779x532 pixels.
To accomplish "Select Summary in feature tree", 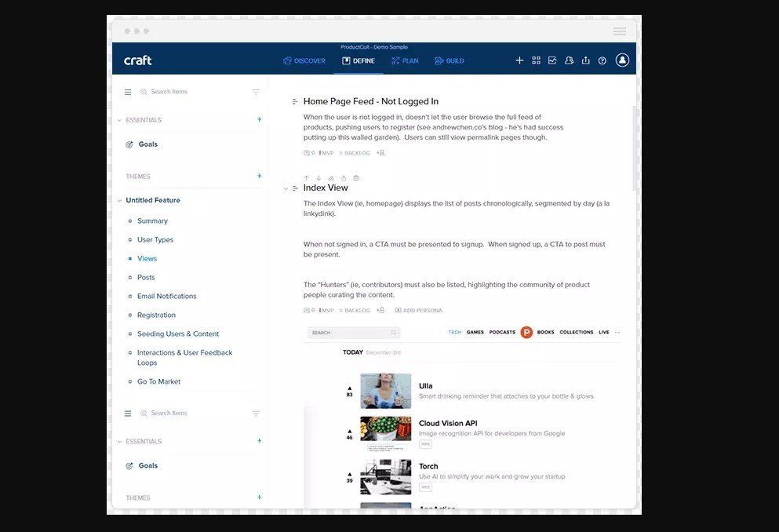I will click(152, 221).
